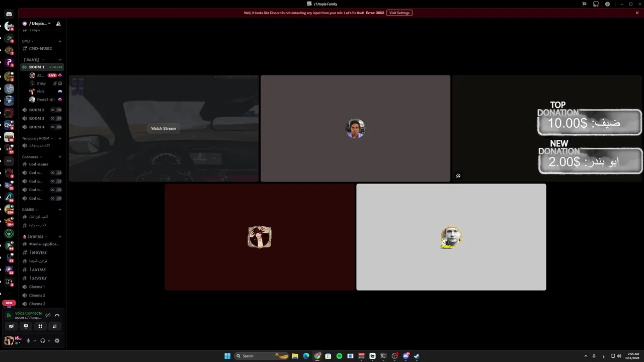Open Windows Start menu

click(x=227, y=356)
